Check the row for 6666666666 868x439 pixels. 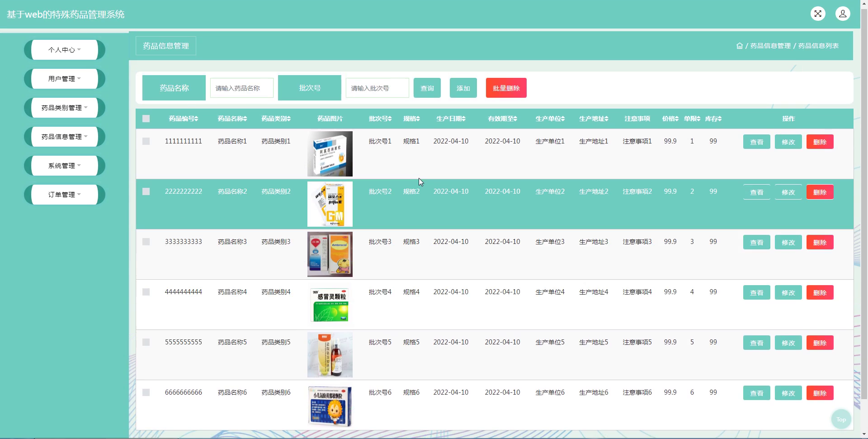click(x=146, y=392)
